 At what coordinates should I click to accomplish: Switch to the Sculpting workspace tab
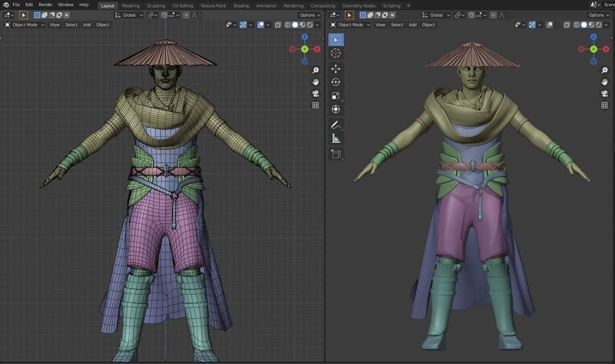[156, 5]
